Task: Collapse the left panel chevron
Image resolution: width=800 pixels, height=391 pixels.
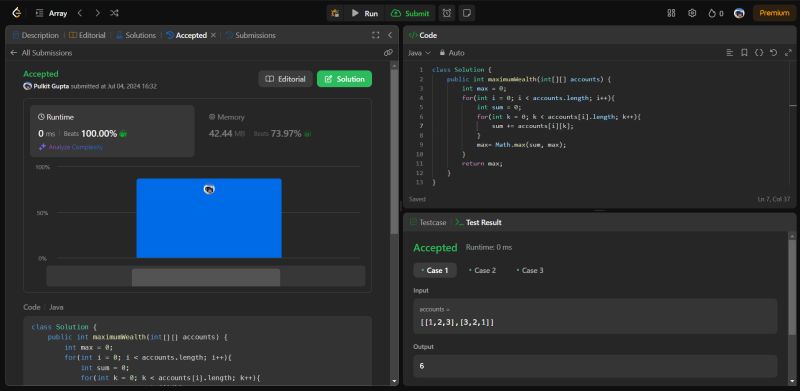Action: (x=390, y=35)
